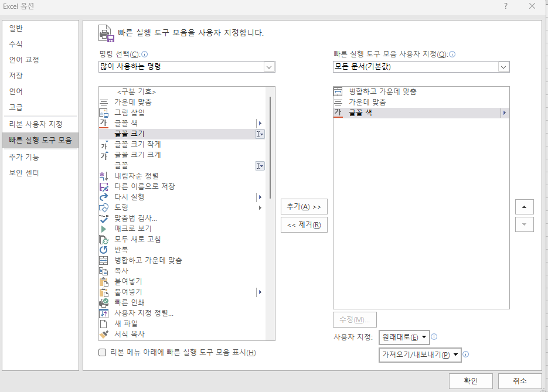
Task: Click the 서식 복사 paintbrush icon
Action: point(104,335)
